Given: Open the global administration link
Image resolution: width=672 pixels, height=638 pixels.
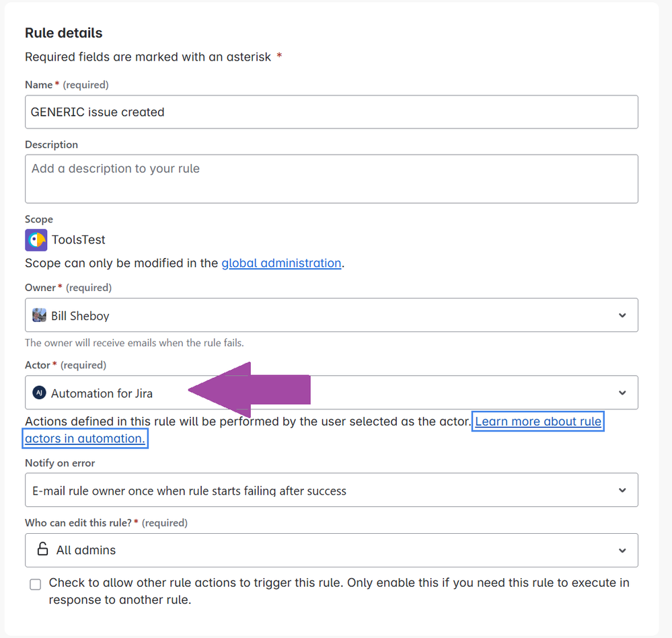Looking at the screenshot, I should tap(281, 263).
